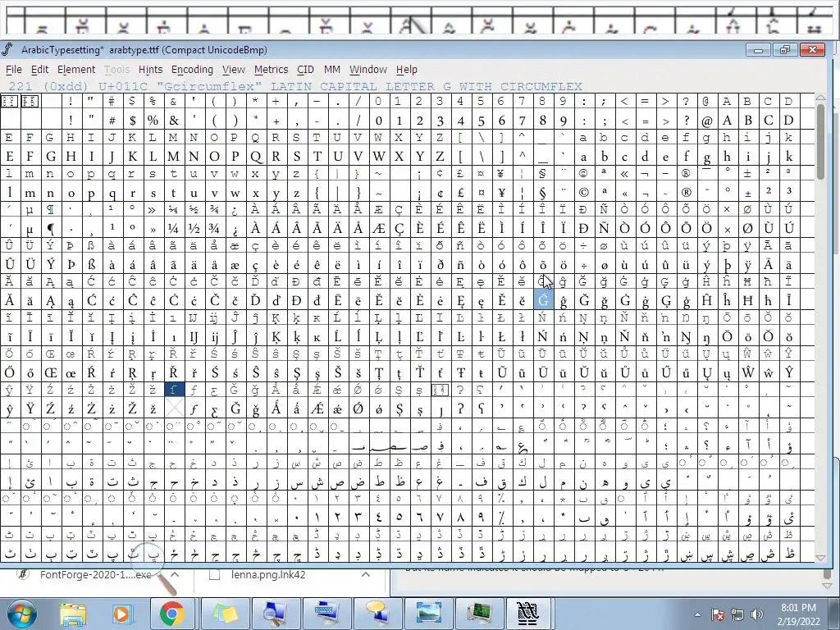Select the at sign @ glyph cell
Screen dimensions: 840x630
(706, 120)
